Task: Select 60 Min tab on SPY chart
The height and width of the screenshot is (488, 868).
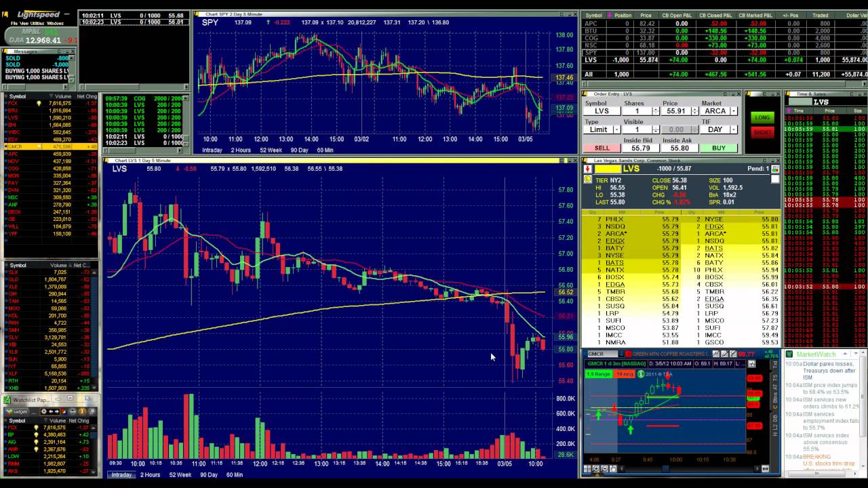Action: [325, 150]
